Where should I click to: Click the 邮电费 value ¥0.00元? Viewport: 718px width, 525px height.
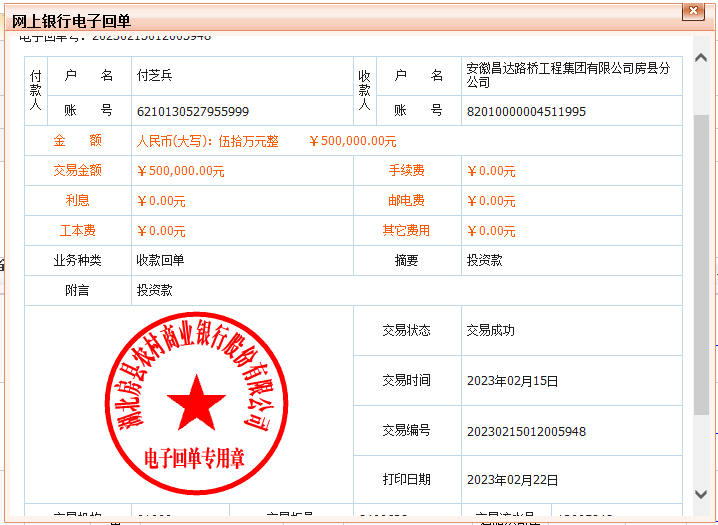coord(491,201)
